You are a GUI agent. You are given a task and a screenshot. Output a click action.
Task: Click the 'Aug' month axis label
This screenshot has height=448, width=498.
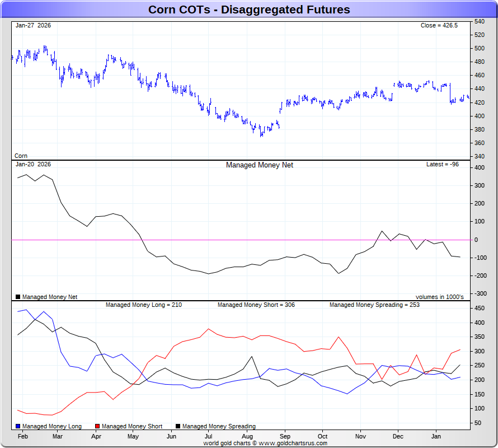(x=247, y=437)
